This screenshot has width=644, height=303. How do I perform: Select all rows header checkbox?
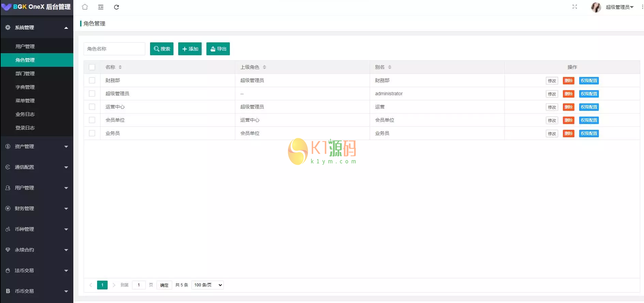click(92, 67)
